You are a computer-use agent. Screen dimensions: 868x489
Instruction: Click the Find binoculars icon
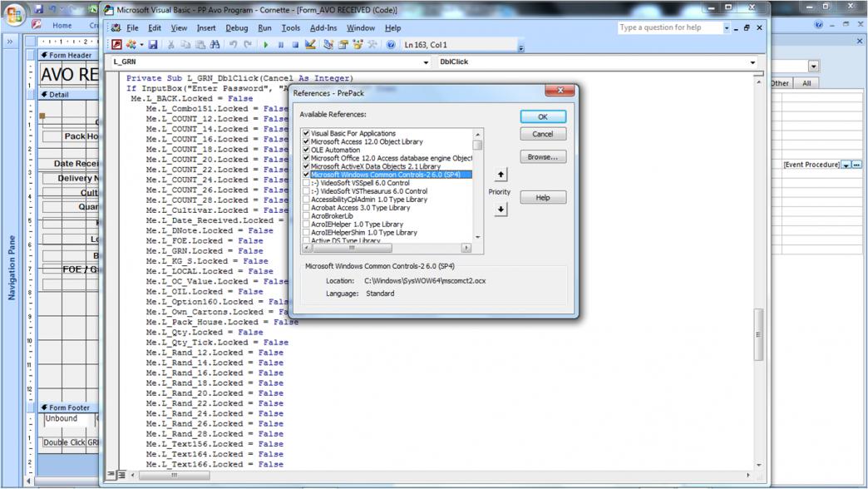(215, 45)
